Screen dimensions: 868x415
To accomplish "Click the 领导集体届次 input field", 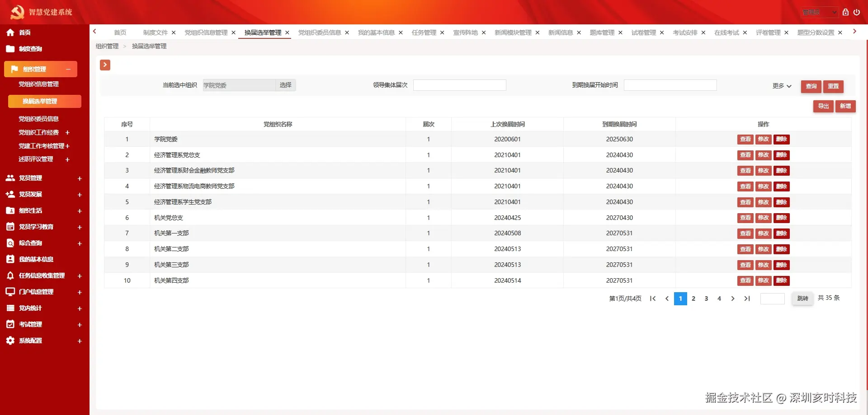I will pos(460,85).
